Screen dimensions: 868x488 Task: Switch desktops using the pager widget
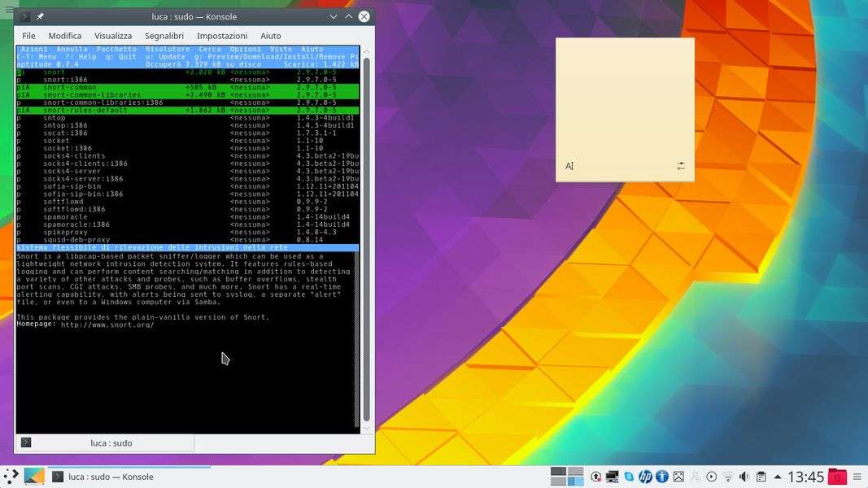click(567, 477)
